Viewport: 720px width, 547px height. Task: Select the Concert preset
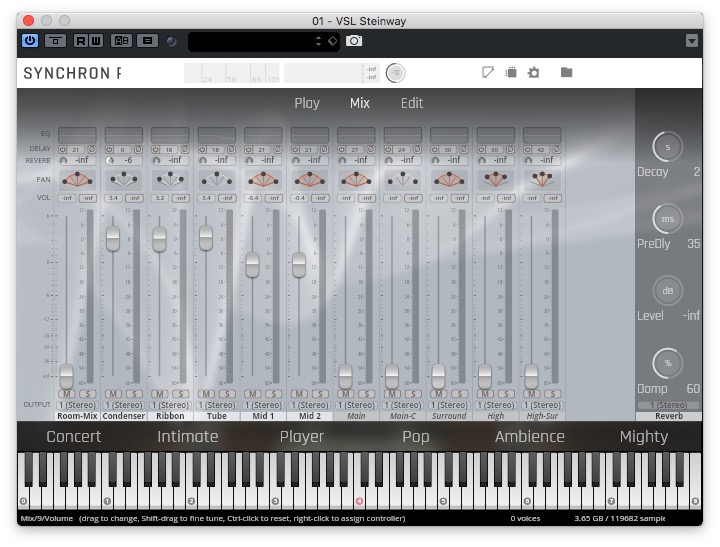[73, 436]
